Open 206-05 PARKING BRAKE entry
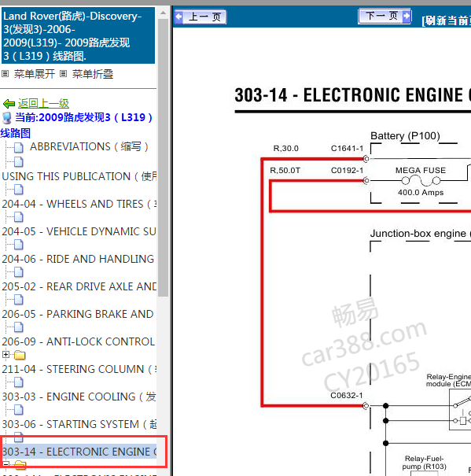Viewport: 471px width, 476px height. pyautogui.click(x=78, y=314)
